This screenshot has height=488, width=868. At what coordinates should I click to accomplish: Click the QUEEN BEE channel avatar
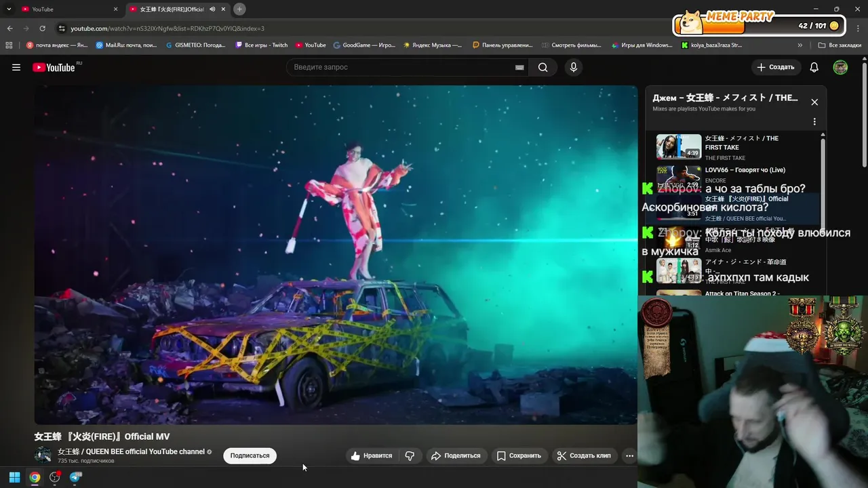point(43,455)
